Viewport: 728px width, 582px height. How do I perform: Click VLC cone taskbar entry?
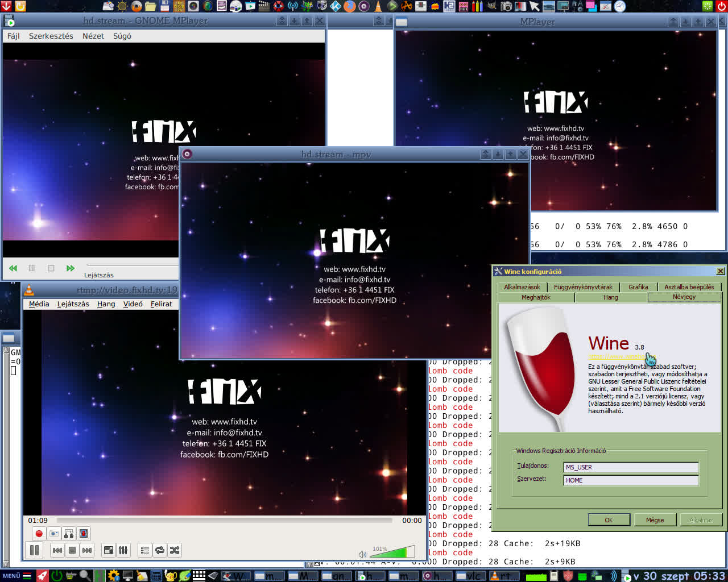(504, 576)
